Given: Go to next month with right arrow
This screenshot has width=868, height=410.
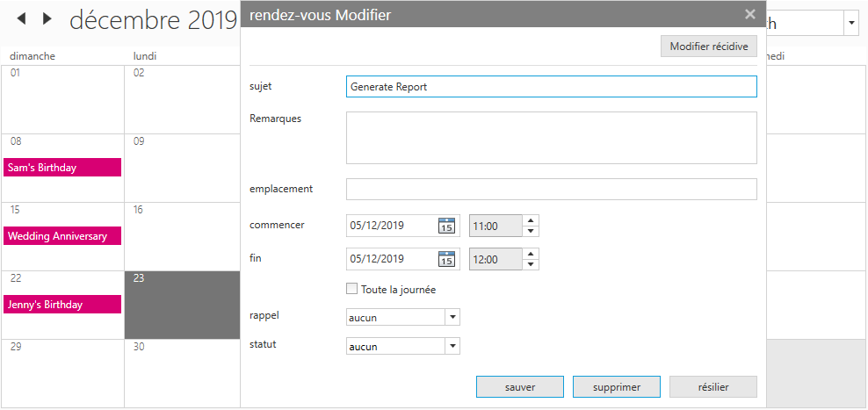Looking at the screenshot, I should (47, 18).
